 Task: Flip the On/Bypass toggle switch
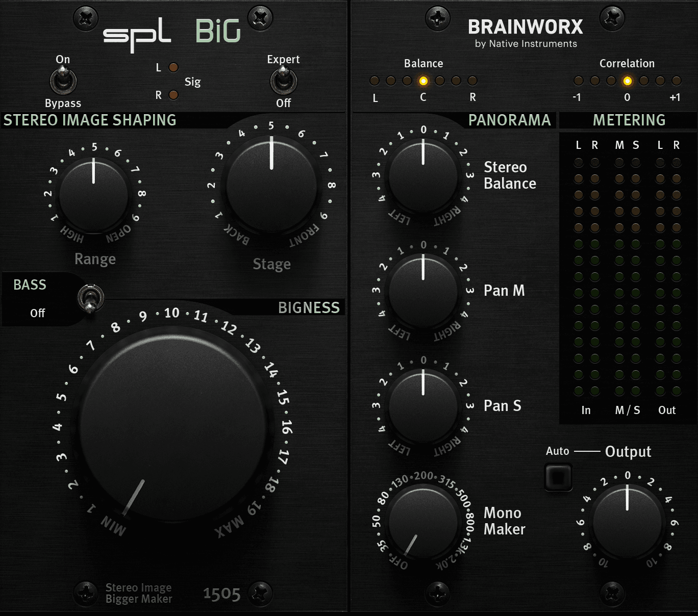tap(63, 81)
